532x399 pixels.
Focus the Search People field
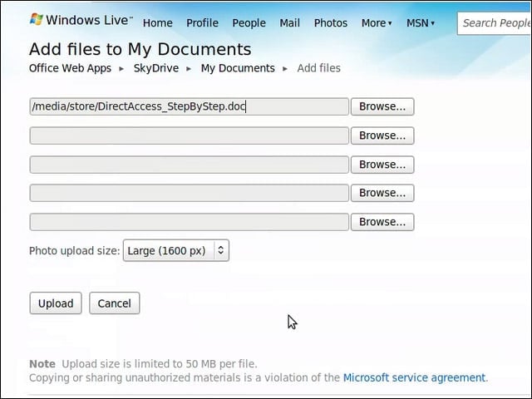click(495, 23)
